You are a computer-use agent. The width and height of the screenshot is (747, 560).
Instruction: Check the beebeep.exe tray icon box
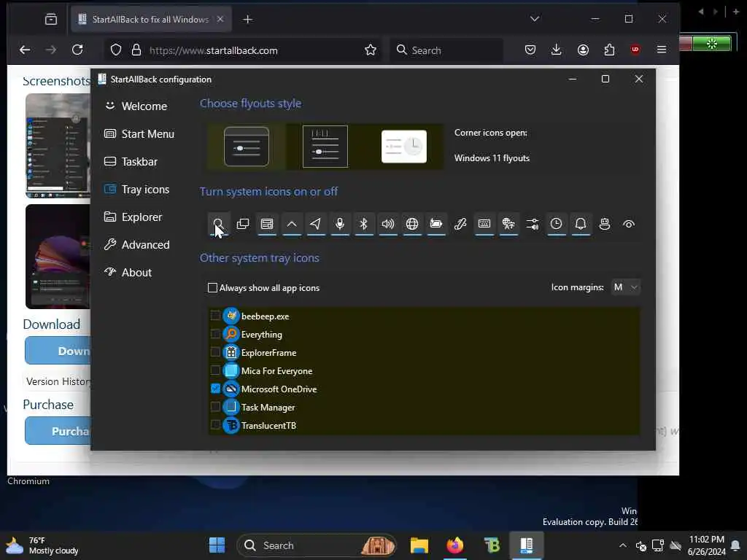tap(215, 316)
